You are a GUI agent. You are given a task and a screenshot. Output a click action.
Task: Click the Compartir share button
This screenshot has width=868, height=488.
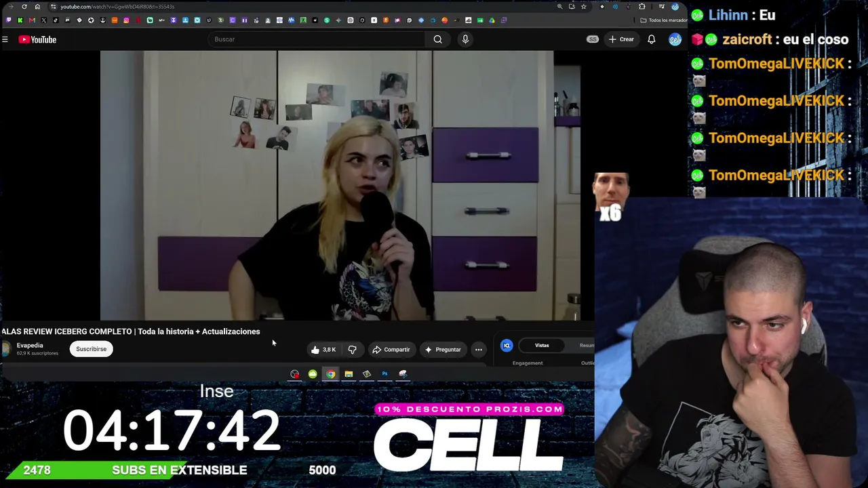click(391, 350)
